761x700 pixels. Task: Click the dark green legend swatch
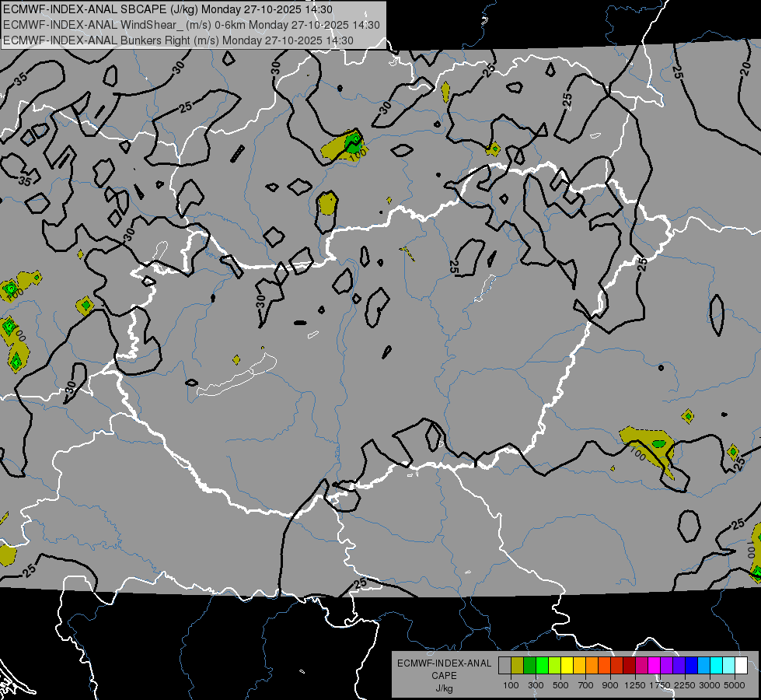[529, 666]
